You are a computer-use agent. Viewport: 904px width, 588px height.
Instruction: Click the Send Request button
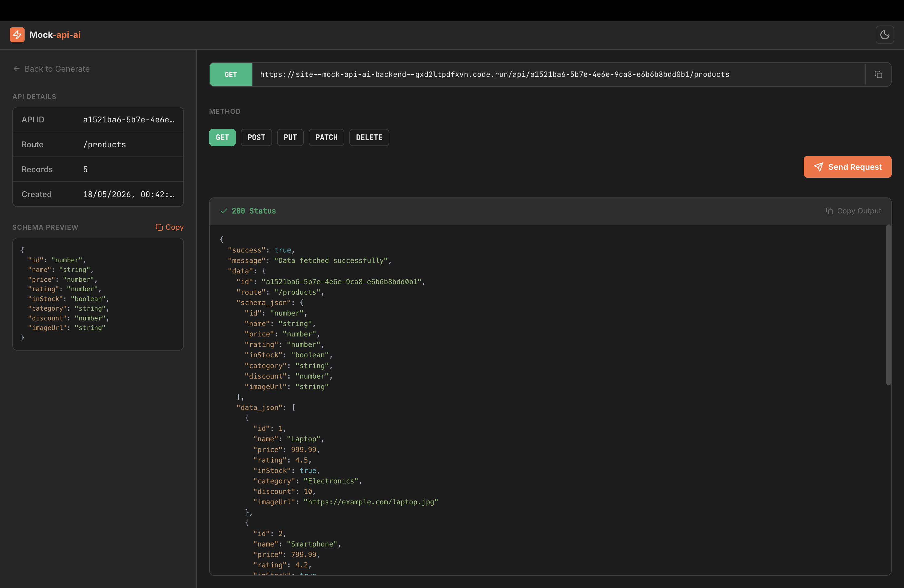(847, 167)
